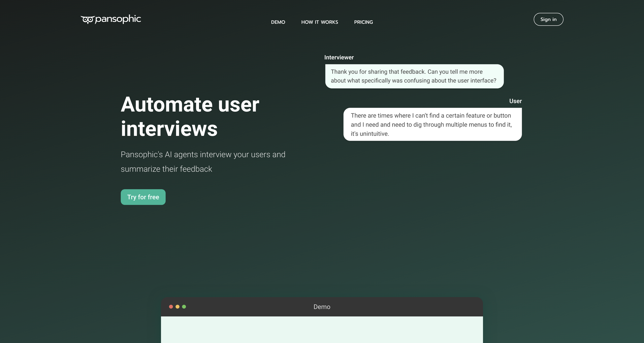Click the 'Pansophic's AI agents interview' subtitle

pyautogui.click(x=203, y=161)
